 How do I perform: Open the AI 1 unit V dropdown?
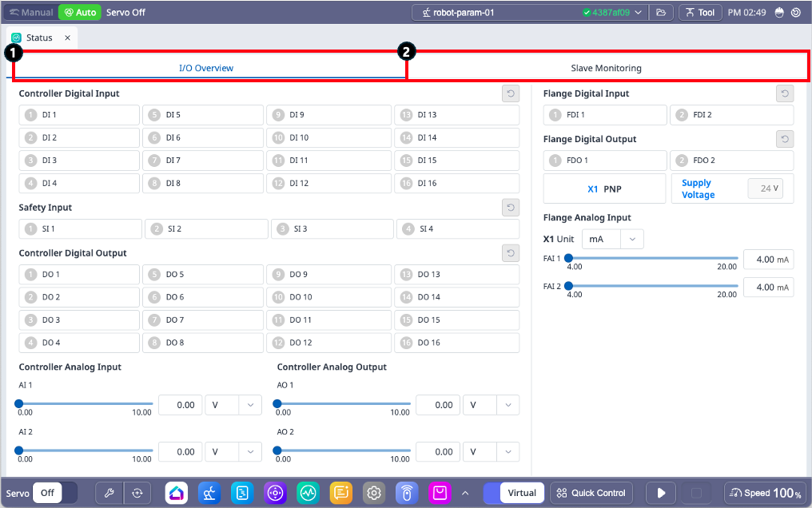pyautogui.click(x=233, y=405)
